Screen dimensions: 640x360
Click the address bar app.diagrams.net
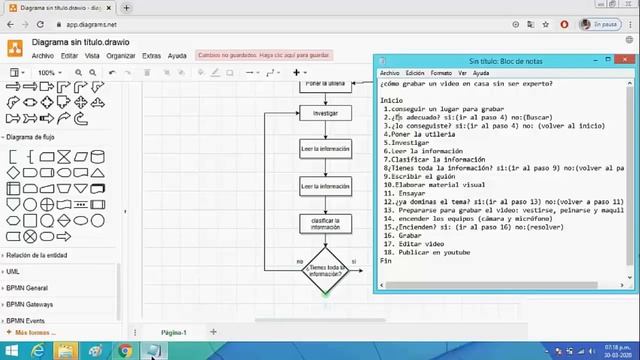point(92,24)
